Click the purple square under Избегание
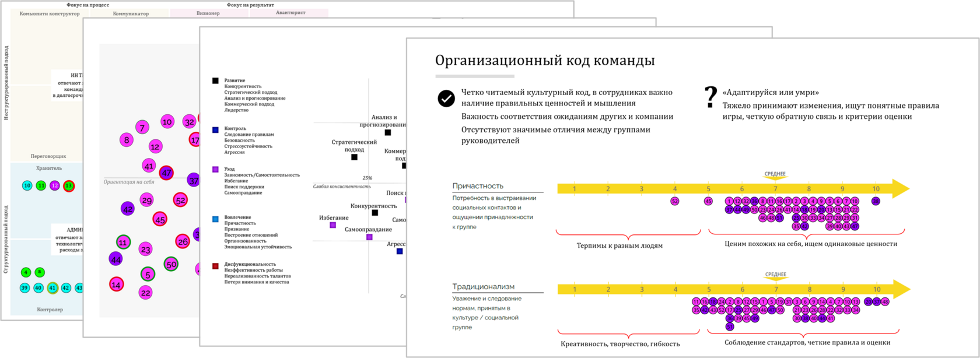The image size is (980, 358). (333, 225)
